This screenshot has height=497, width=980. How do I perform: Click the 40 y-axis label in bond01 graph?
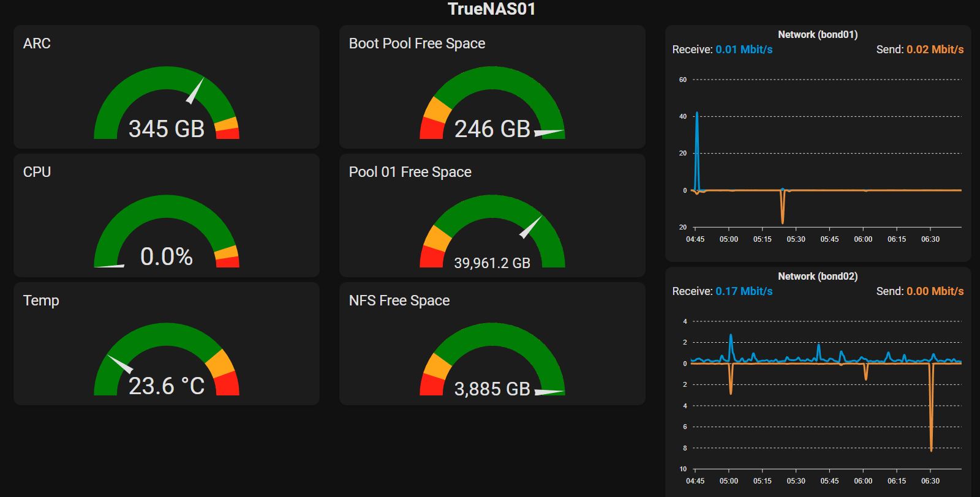pyautogui.click(x=683, y=116)
